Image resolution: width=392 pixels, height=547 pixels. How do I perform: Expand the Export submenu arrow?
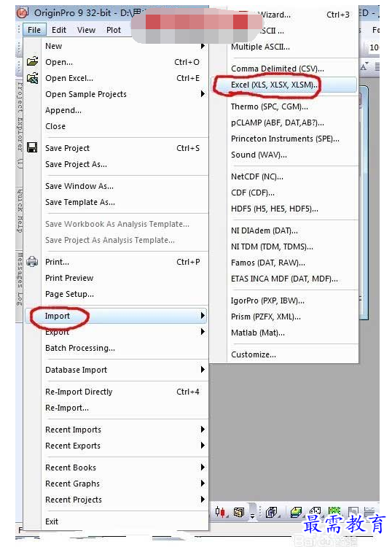(203, 332)
